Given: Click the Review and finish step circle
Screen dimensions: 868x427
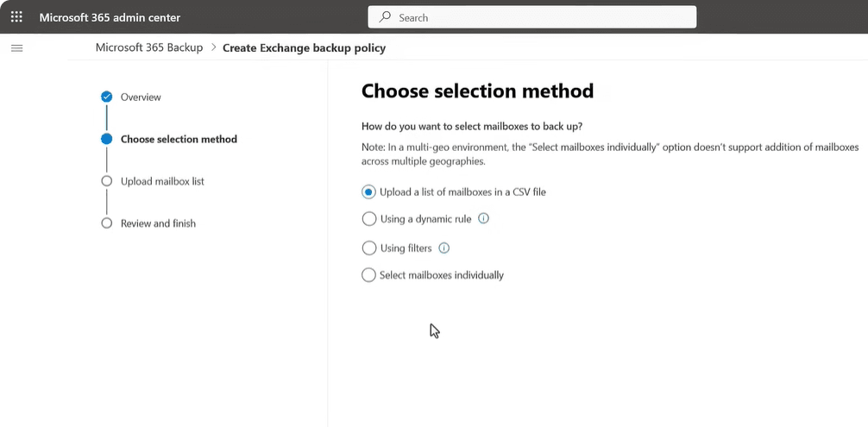Looking at the screenshot, I should 107,223.
